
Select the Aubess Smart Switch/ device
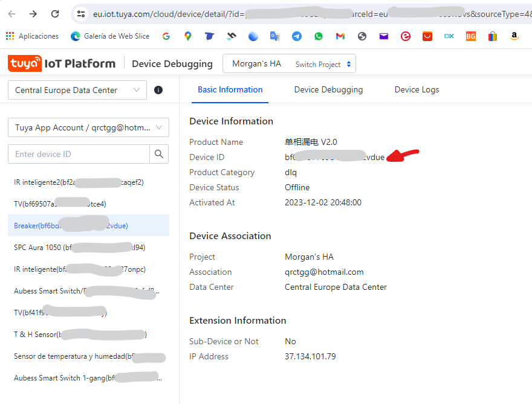[88, 291]
